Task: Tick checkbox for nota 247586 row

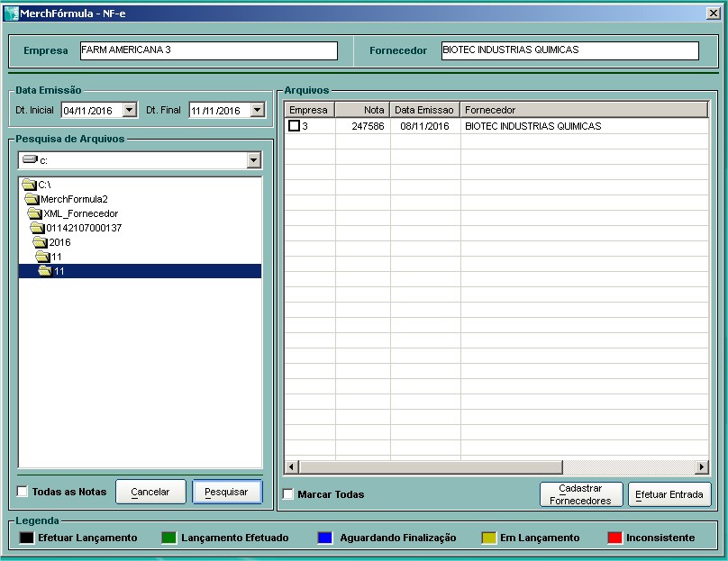Action: (294, 126)
